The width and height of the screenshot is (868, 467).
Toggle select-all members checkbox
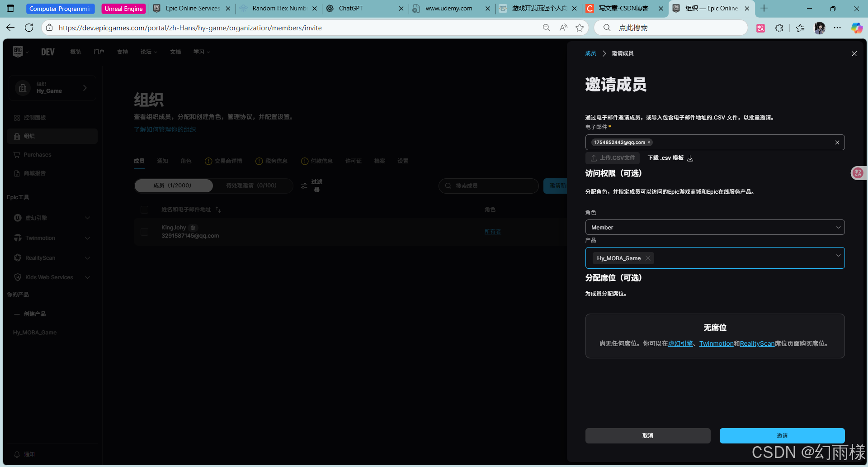144,210
